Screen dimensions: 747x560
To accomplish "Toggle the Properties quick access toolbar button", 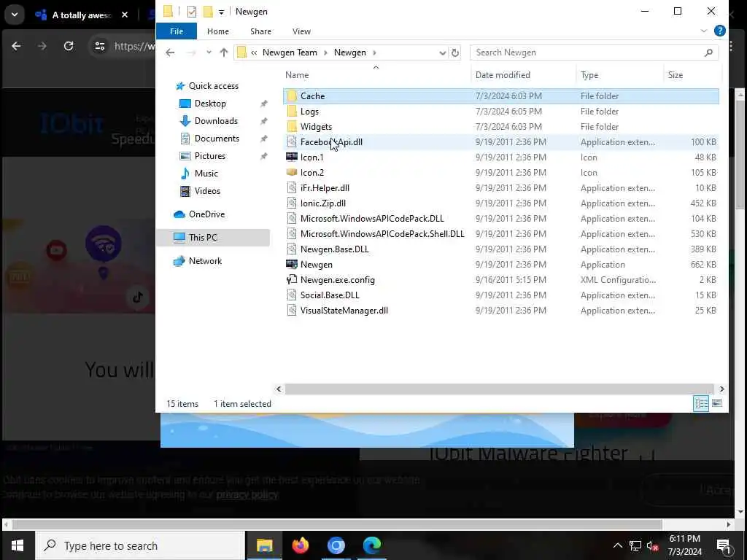I will [192, 12].
